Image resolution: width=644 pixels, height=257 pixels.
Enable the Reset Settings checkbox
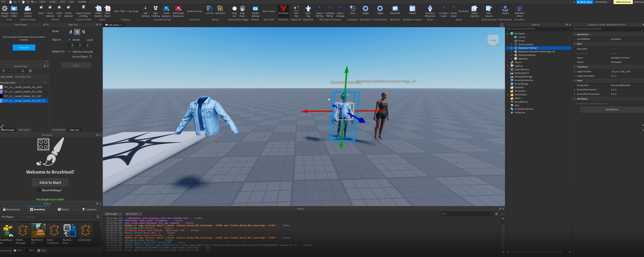tap(39, 190)
